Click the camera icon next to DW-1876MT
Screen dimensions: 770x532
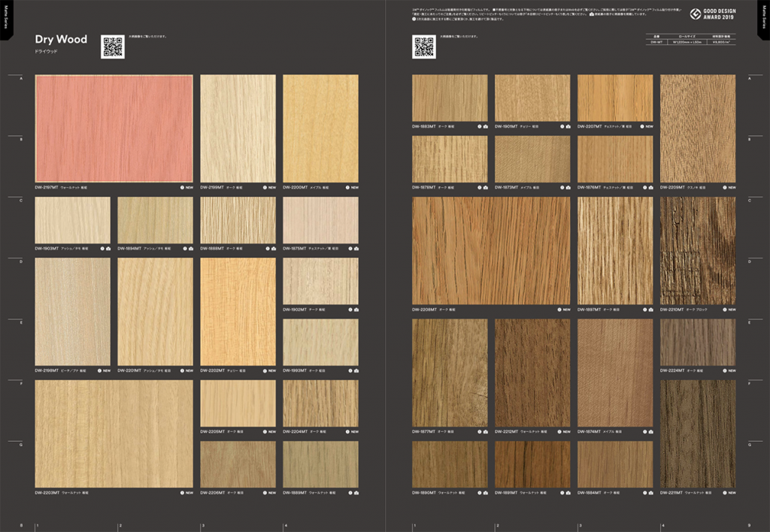pos(650,187)
